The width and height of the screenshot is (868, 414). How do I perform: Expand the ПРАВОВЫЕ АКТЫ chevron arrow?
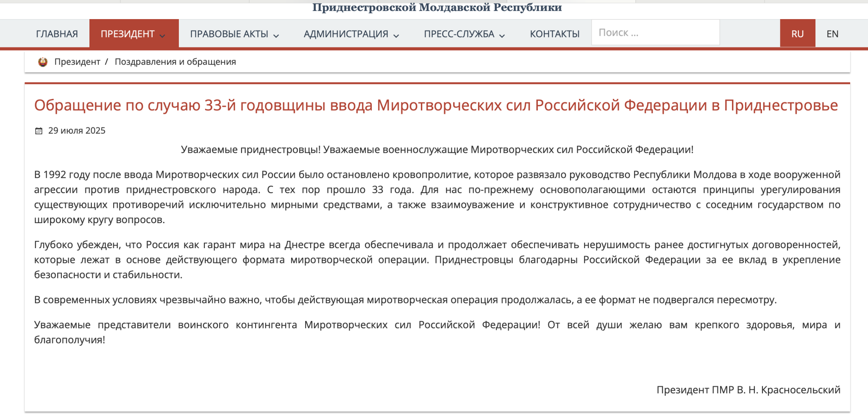click(x=276, y=36)
